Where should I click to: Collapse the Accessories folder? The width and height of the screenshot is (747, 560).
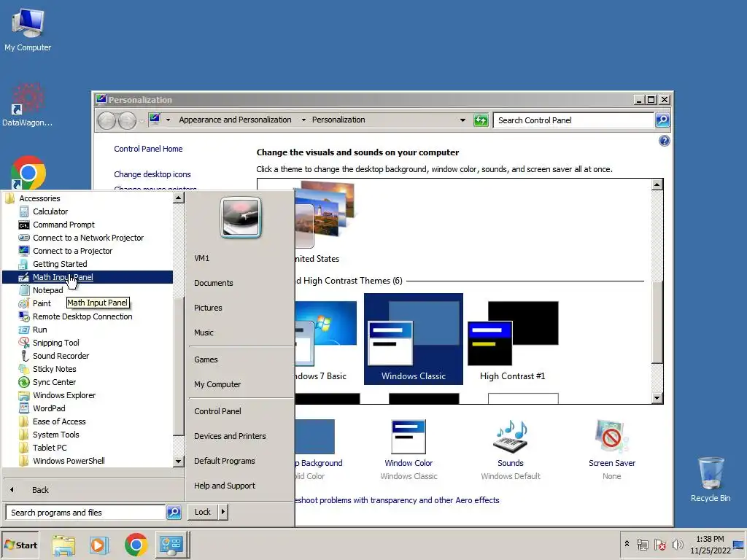[x=39, y=198]
